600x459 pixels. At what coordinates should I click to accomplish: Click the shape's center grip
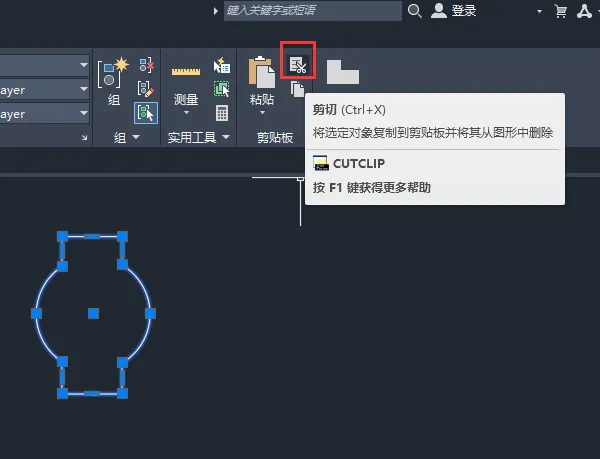click(93, 314)
